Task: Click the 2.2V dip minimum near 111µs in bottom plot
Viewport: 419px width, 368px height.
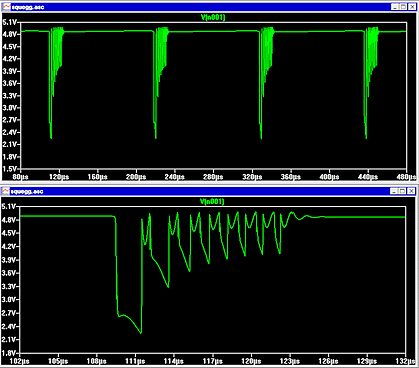Action: (x=141, y=332)
